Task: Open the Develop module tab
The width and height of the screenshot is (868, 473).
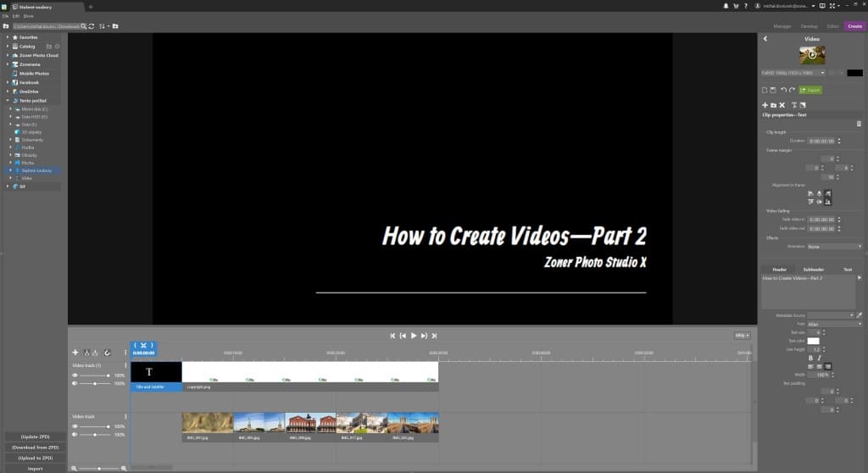Action: (x=809, y=26)
